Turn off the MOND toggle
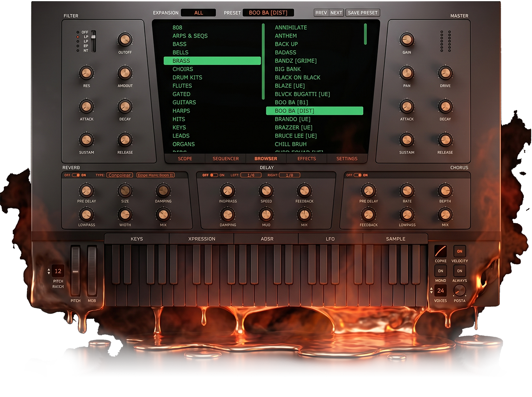 440,271
